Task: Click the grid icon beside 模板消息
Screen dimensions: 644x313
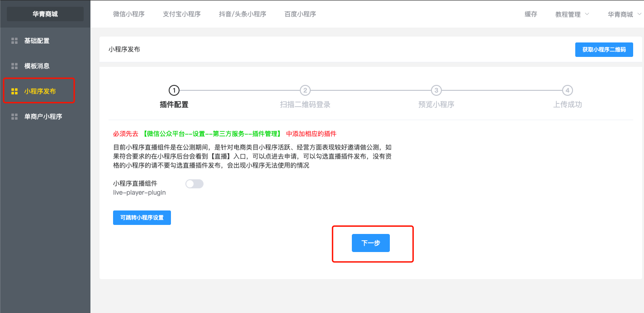Action: coord(14,66)
